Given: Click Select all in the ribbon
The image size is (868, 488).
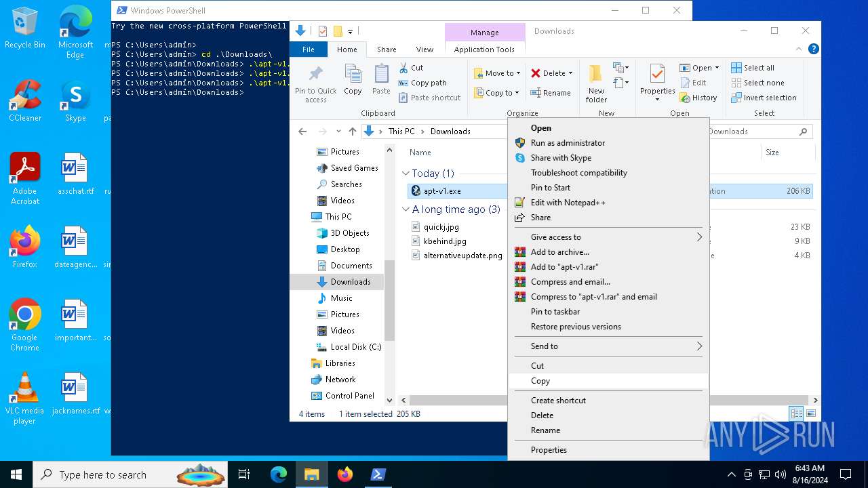Looking at the screenshot, I should (x=753, y=68).
